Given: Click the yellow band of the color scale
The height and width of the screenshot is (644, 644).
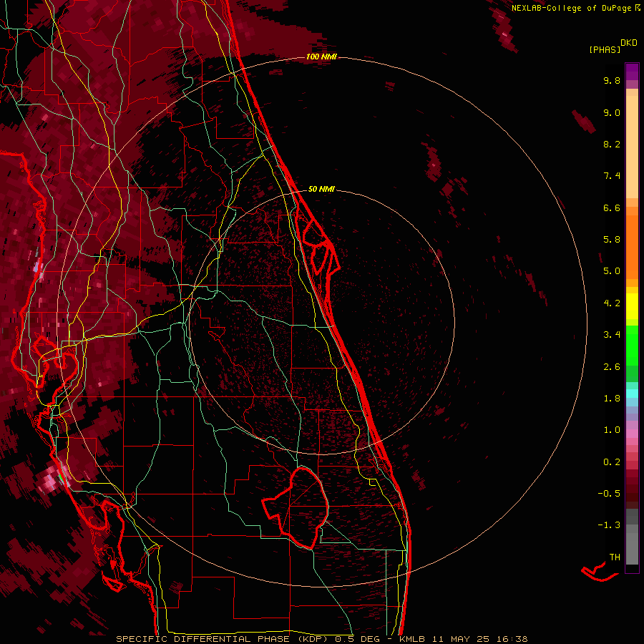Looking at the screenshot, I should pos(632,306).
